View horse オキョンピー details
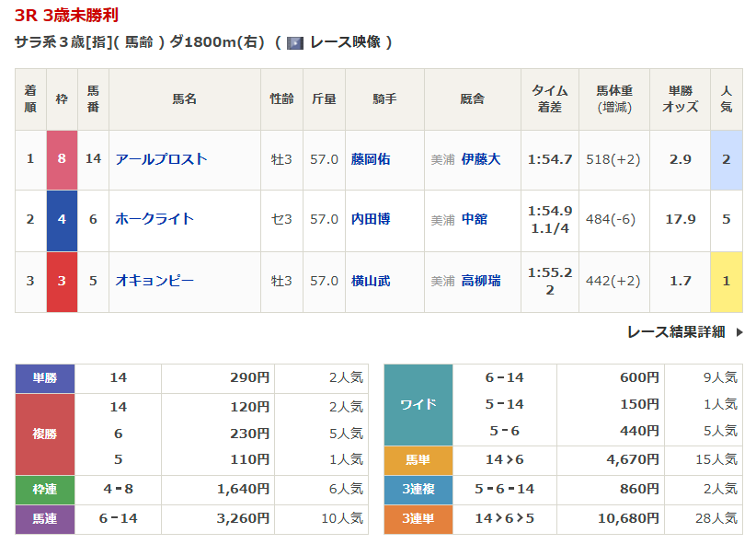The height and width of the screenshot is (544, 756). (x=155, y=281)
